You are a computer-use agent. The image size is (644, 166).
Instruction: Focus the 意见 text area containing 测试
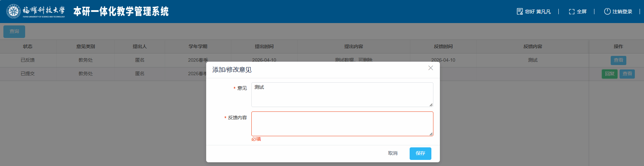pos(342,95)
